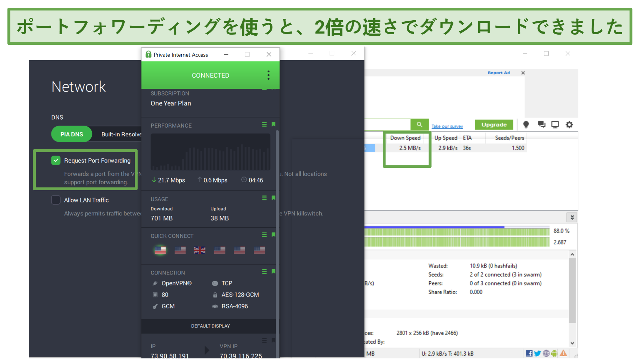Open the Take our survey link
The height and width of the screenshot is (364, 640).
pyautogui.click(x=447, y=126)
